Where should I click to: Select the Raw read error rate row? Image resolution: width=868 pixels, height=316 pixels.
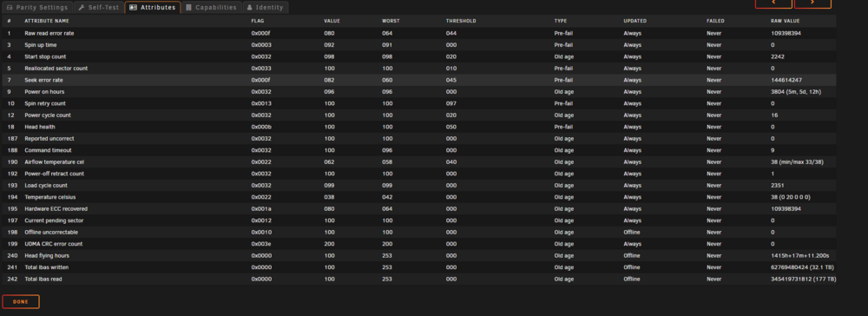418,33
